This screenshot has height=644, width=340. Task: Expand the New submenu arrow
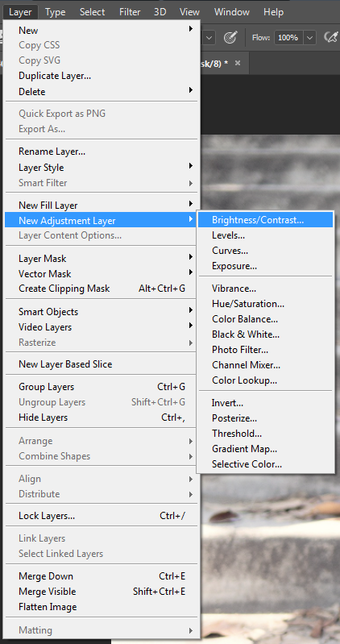[190, 29]
